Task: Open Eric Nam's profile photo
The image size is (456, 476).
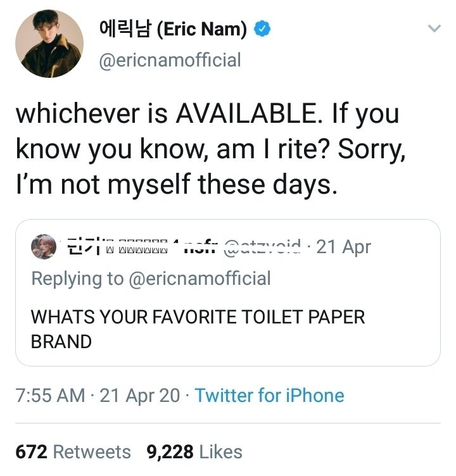Action: [x=49, y=44]
